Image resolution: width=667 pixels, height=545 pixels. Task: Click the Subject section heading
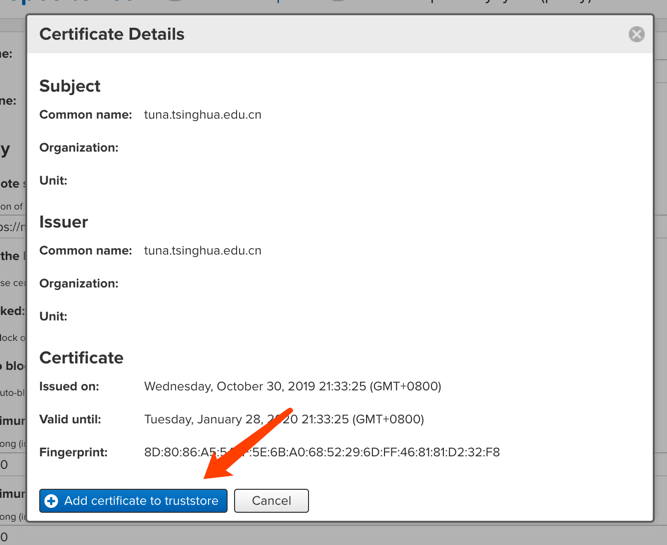pyautogui.click(x=70, y=86)
